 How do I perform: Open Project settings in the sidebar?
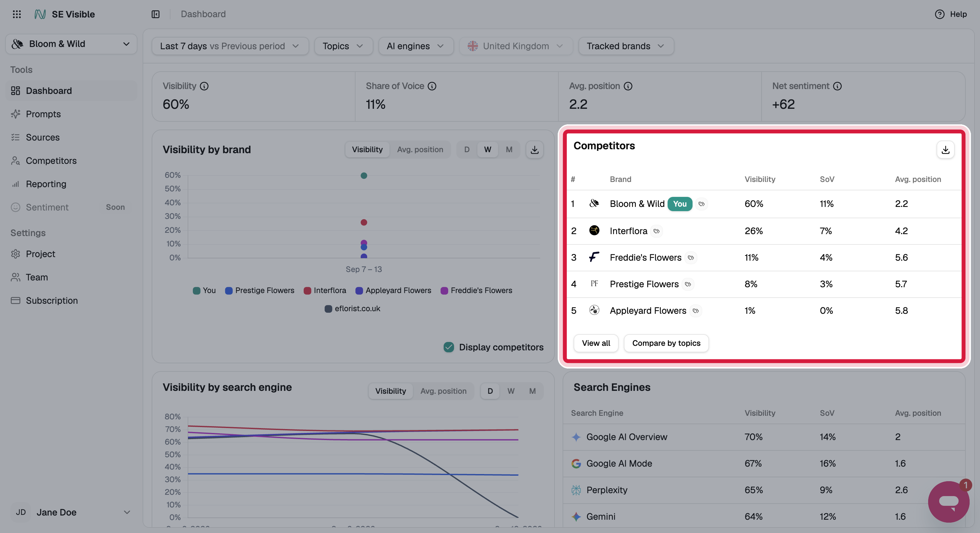pyautogui.click(x=71, y=254)
